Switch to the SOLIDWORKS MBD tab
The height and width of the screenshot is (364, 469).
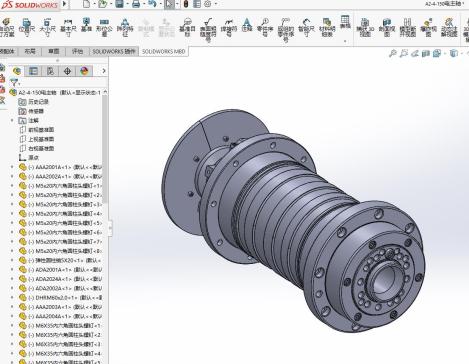(163, 51)
